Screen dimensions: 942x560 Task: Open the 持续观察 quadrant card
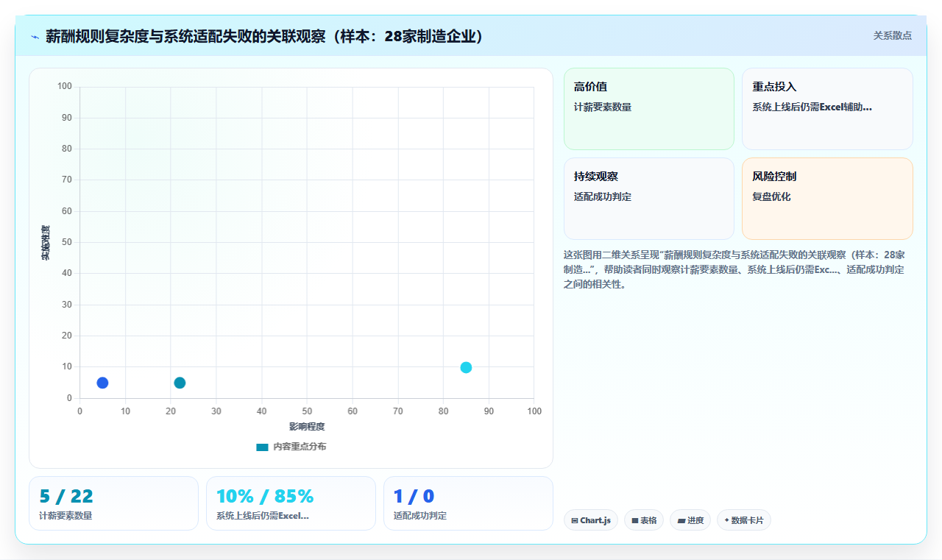coord(649,199)
